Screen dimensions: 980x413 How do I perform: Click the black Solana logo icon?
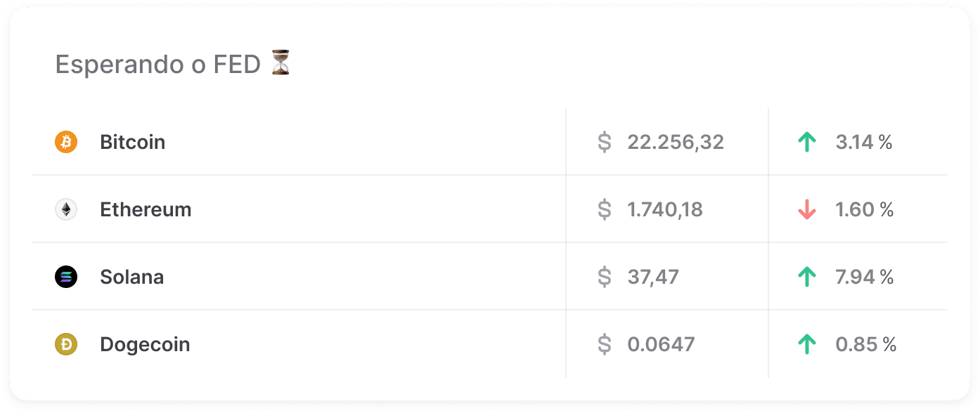click(x=66, y=277)
